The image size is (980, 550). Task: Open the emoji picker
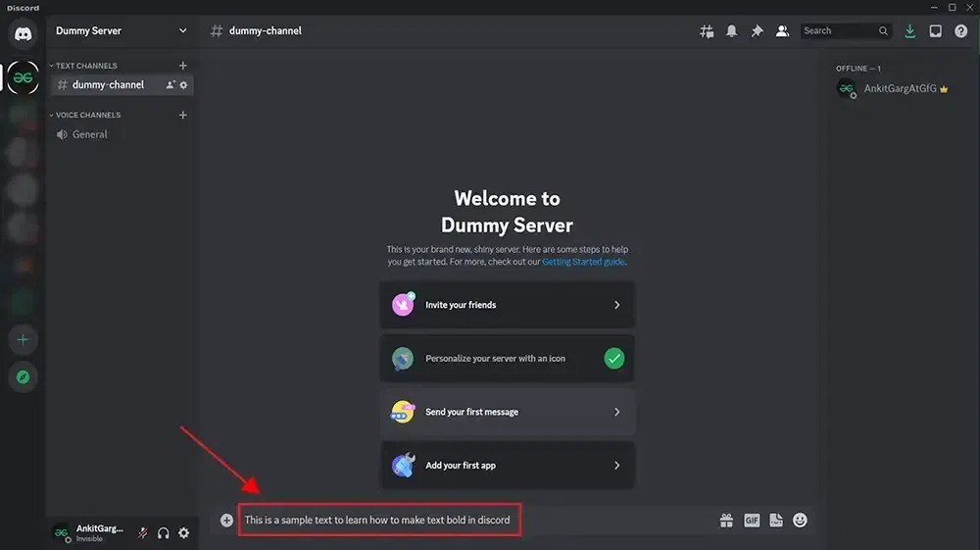[x=800, y=520]
